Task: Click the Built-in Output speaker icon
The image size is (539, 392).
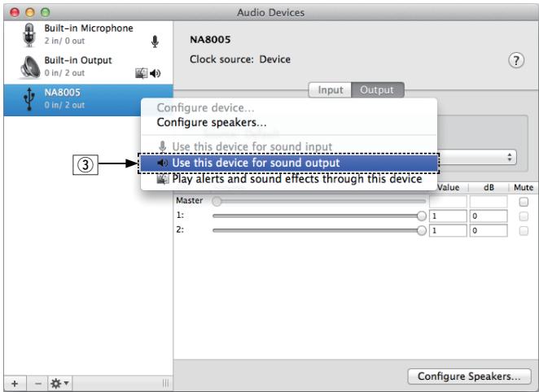Action: tap(29, 67)
